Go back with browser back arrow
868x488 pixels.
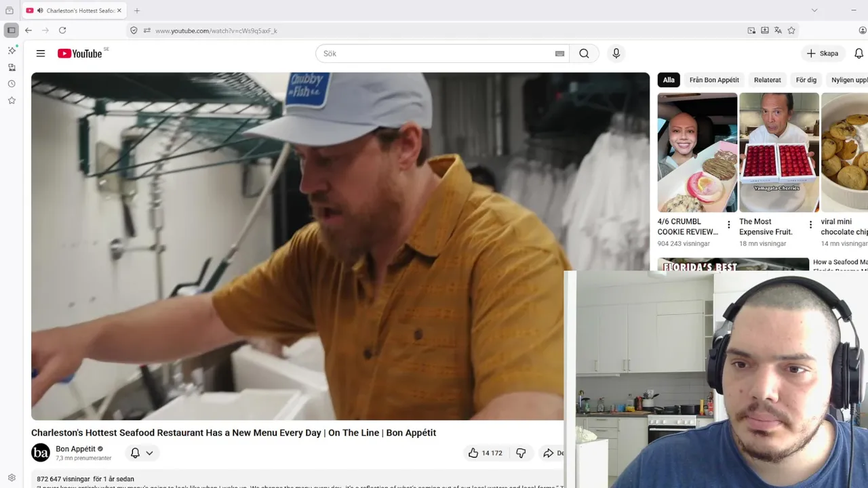28,30
